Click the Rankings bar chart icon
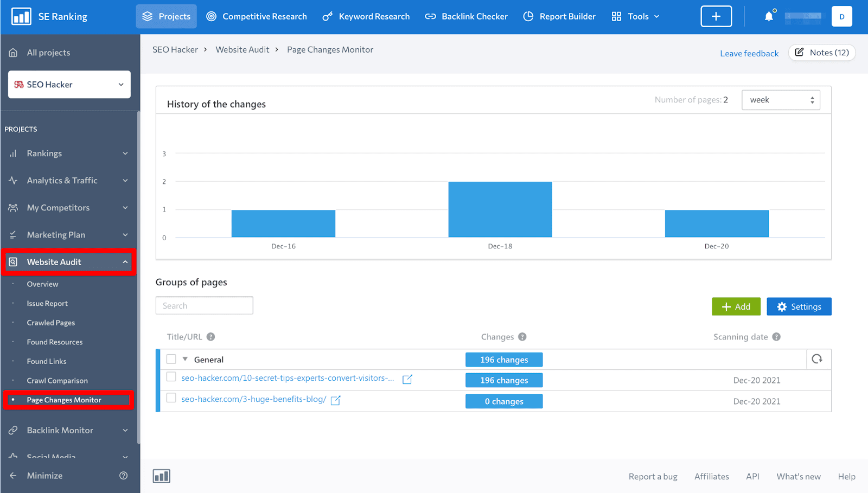868x493 pixels. click(13, 153)
